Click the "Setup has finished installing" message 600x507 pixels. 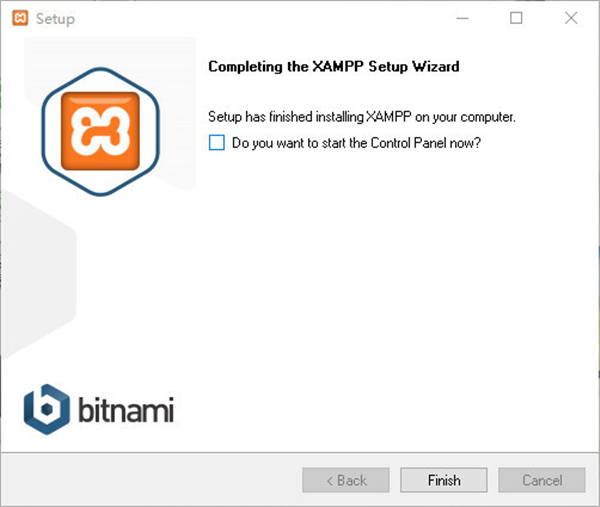pos(361,117)
